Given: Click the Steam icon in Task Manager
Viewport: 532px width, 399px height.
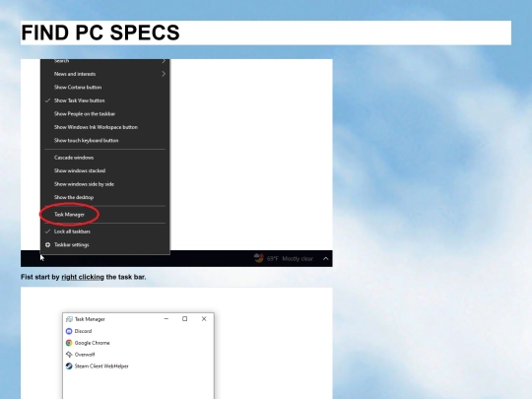Looking at the screenshot, I should (69, 366).
